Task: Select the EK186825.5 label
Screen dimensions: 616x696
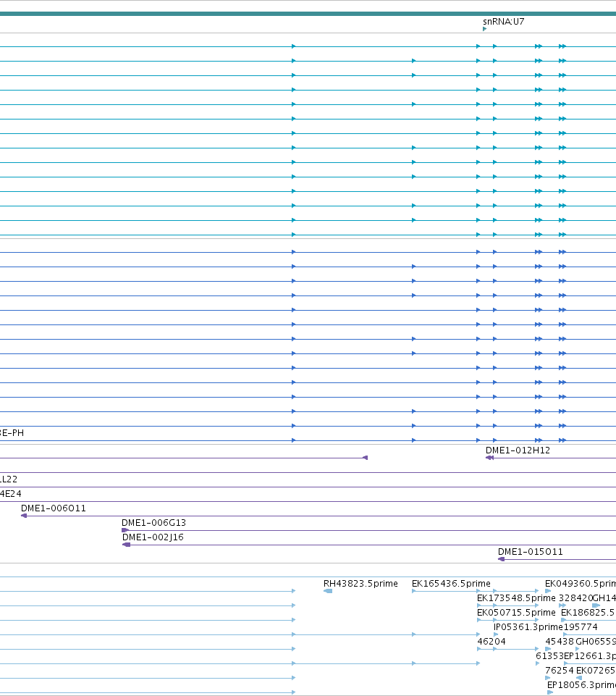Action: 588,613
